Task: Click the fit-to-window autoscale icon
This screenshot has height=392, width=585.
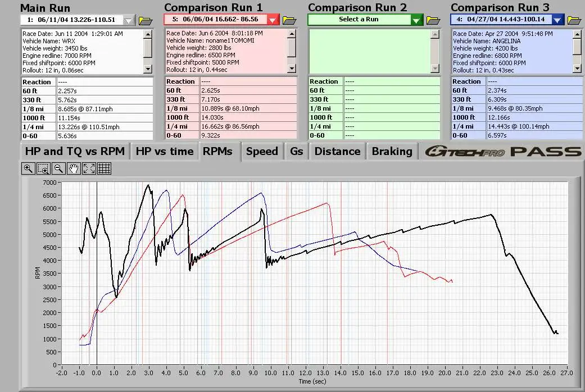Action: pos(89,168)
